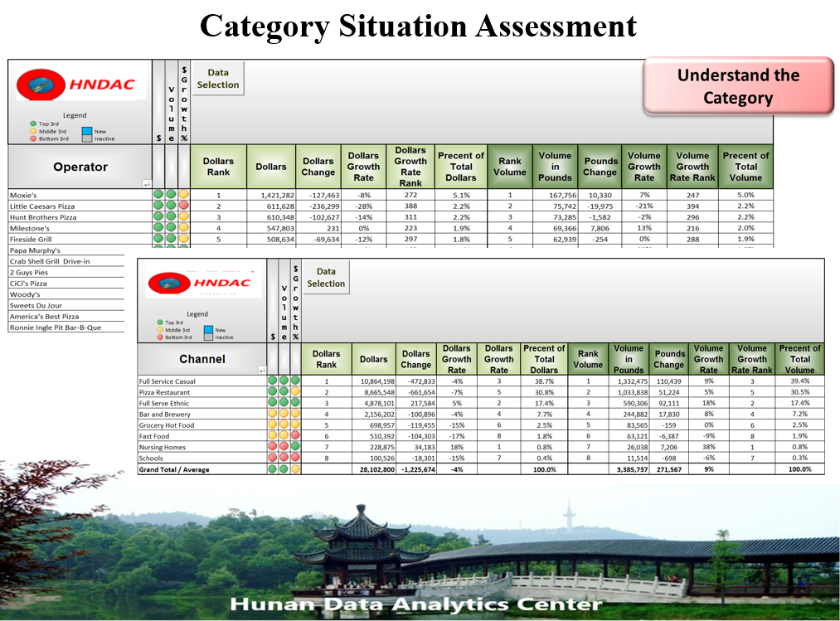Click Moxie's yellow growth indicator circle
The height and width of the screenshot is (621, 840).
(184, 195)
